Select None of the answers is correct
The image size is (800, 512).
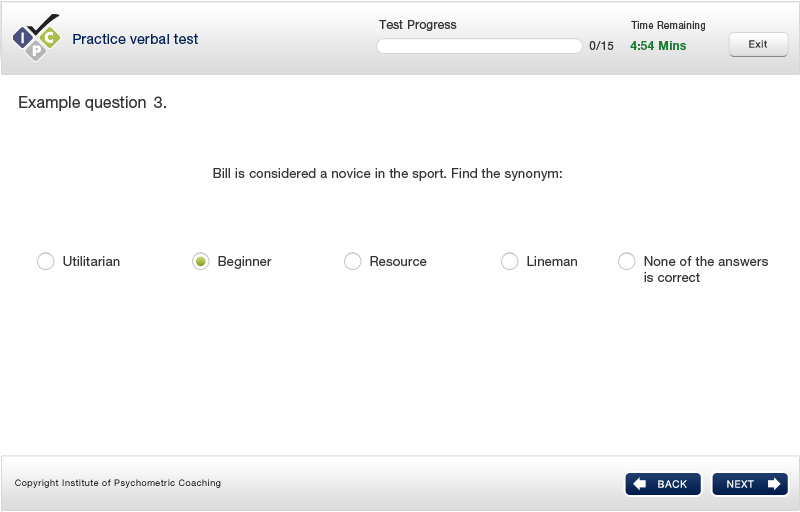(x=627, y=261)
